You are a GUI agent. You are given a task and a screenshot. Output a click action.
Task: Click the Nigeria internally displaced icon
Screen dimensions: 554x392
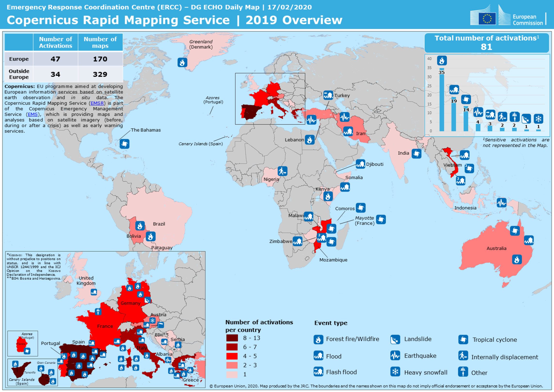click(x=282, y=171)
